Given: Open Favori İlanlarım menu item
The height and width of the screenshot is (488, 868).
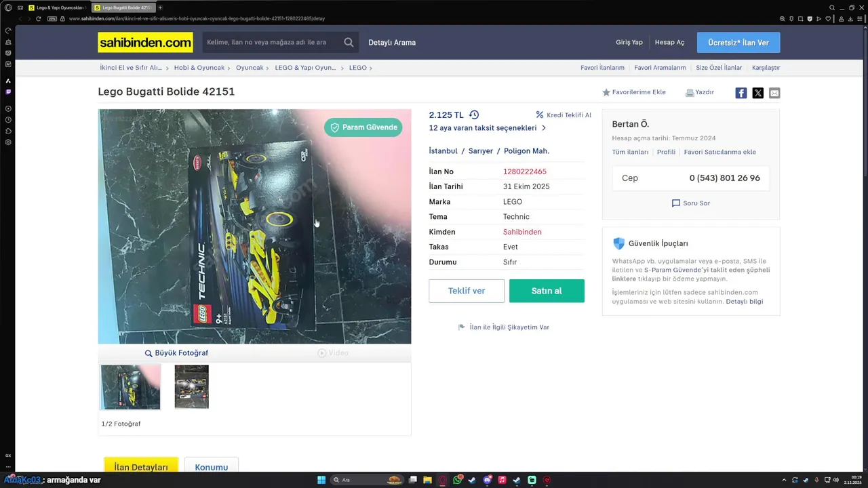Looking at the screenshot, I should pos(602,68).
